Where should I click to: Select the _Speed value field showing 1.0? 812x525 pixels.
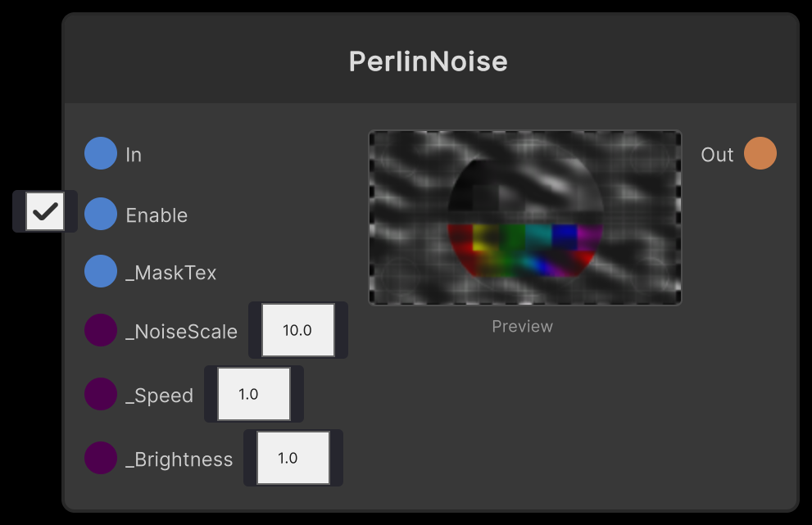coord(252,394)
